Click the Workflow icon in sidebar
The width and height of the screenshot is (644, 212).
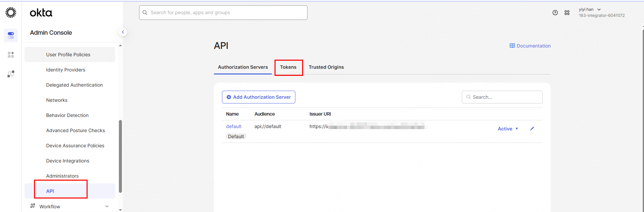(x=33, y=206)
